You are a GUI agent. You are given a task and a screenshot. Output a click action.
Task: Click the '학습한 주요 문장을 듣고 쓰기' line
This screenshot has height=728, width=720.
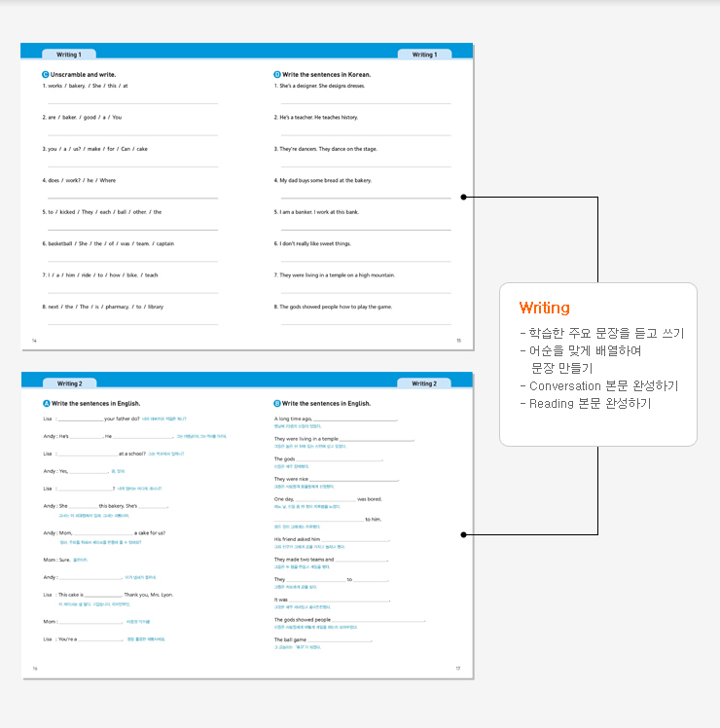pyautogui.click(x=601, y=334)
